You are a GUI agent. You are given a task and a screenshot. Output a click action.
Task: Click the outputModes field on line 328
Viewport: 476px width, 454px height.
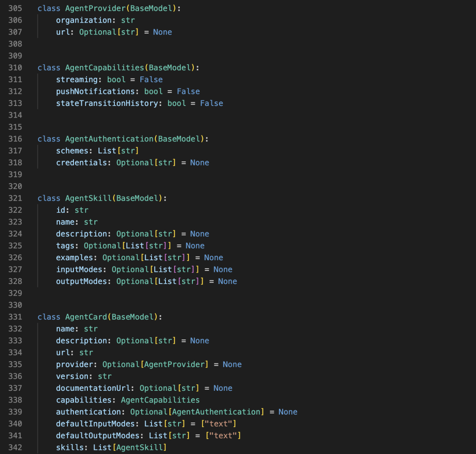click(84, 281)
